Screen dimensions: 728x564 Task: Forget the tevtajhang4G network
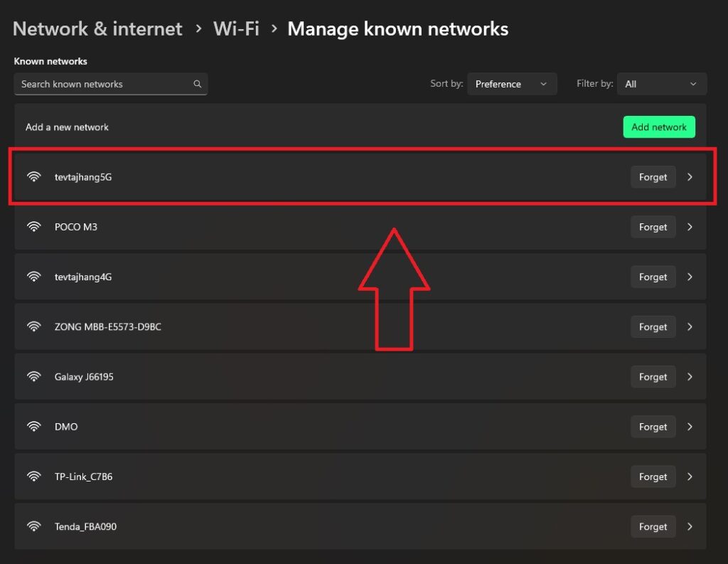pos(653,277)
